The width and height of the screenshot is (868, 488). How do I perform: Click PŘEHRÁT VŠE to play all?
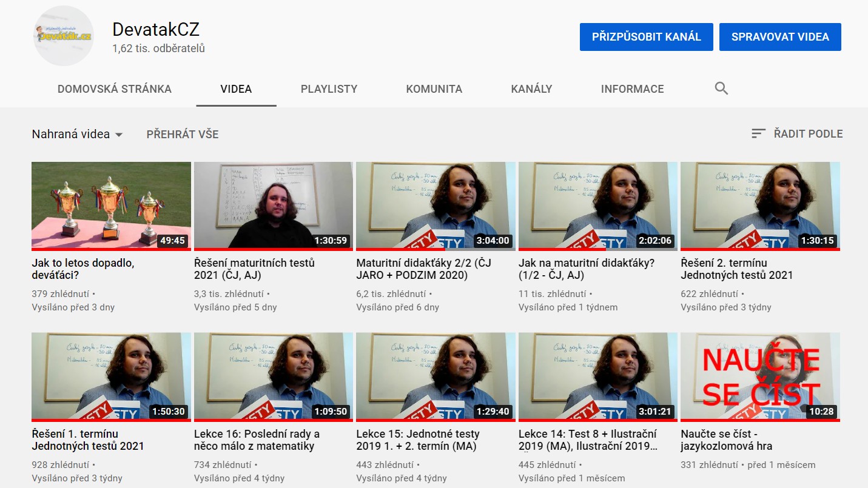tap(183, 134)
